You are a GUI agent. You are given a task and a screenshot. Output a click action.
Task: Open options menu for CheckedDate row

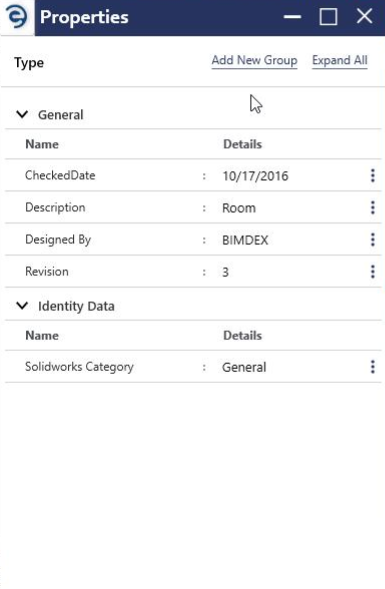373,175
